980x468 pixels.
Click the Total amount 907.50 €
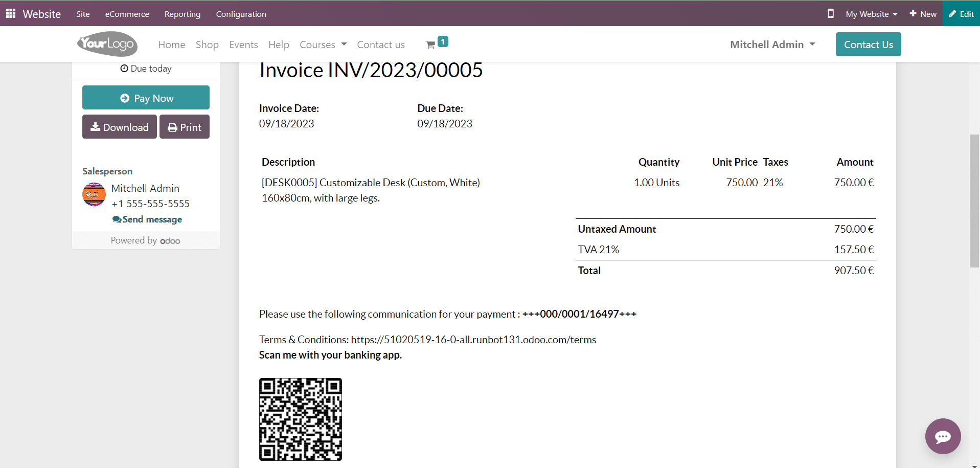tap(854, 271)
